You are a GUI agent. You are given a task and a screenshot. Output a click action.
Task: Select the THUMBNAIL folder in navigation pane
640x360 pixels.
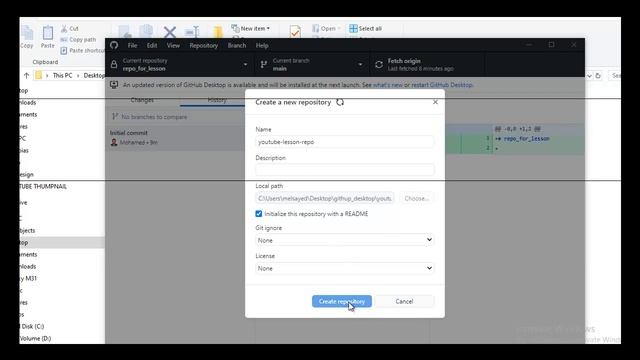coord(43,187)
